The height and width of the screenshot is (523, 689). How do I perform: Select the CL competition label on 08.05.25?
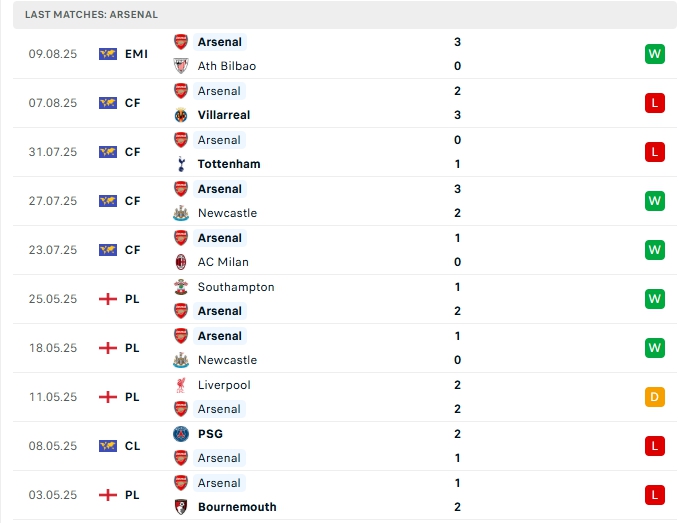tap(133, 446)
